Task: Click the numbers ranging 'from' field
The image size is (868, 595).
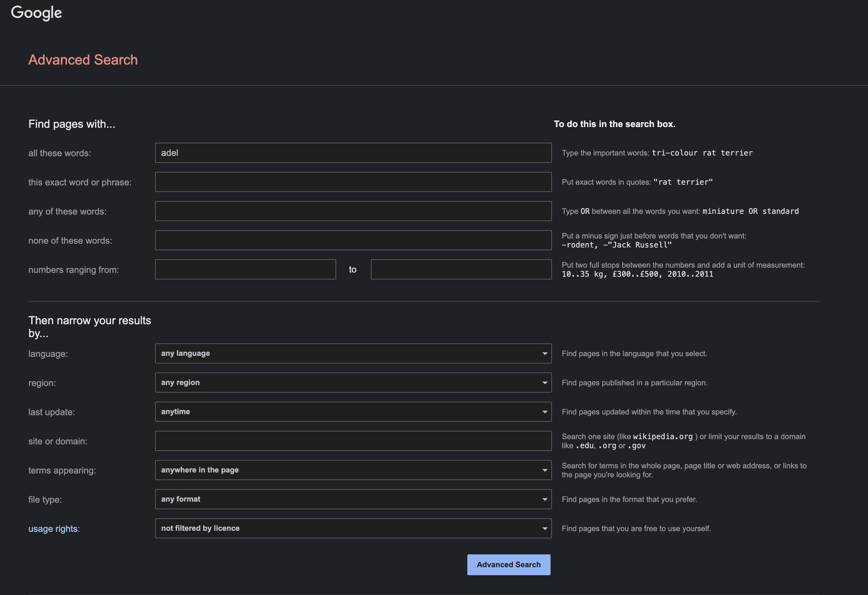Action: (245, 269)
